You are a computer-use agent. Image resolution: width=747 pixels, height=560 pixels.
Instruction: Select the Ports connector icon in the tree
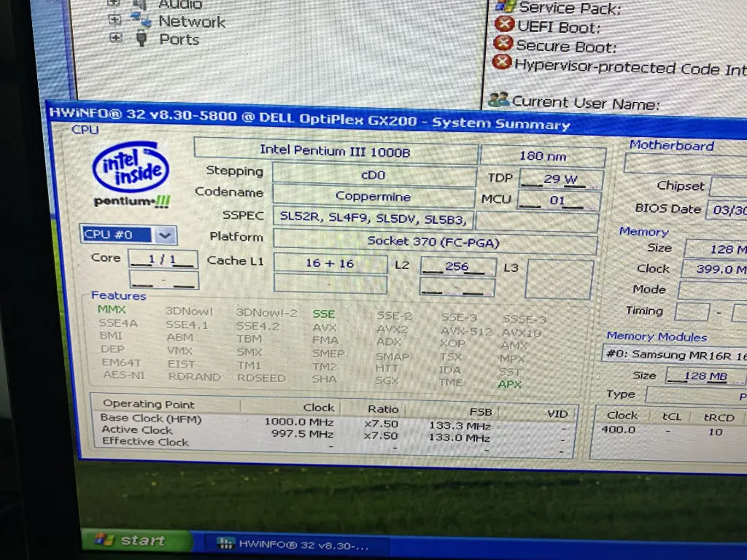[142, 38]
